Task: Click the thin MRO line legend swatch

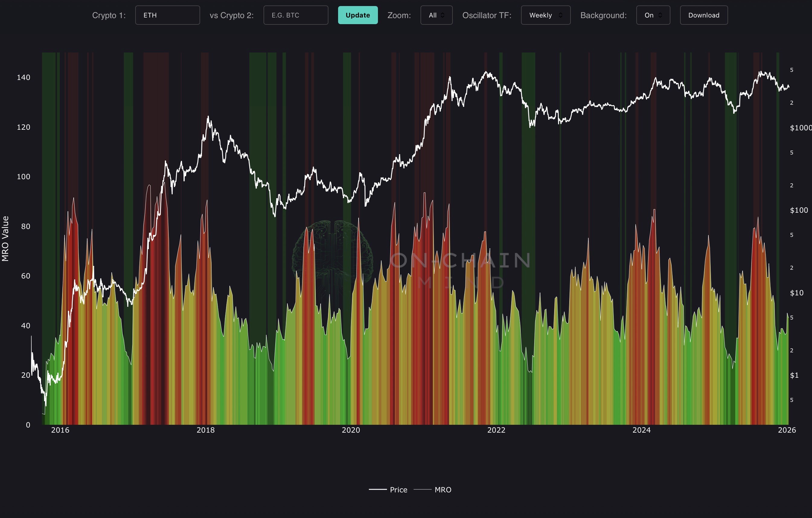Action: 422,489
